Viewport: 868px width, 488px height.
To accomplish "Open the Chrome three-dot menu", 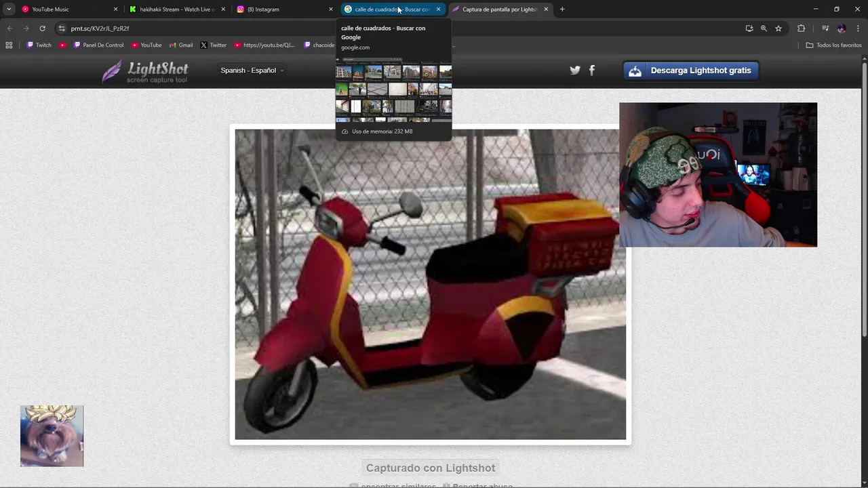I will coord(859,28).
